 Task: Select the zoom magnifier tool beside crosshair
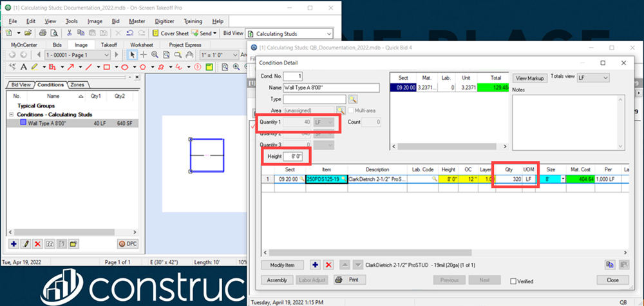(x=155, y=55)
